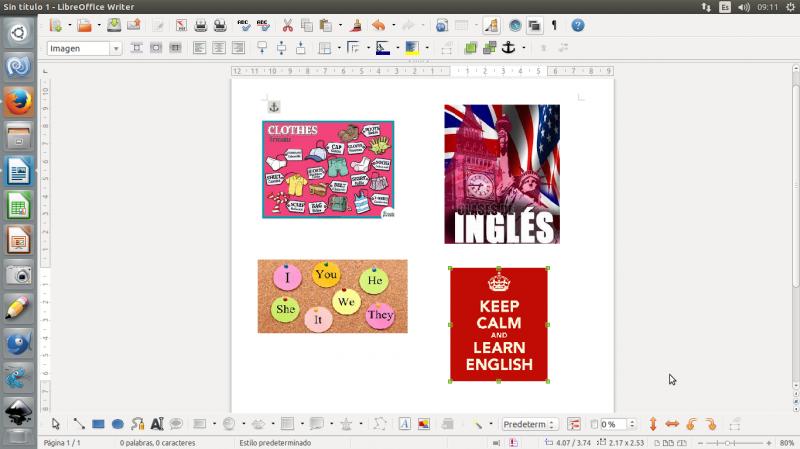Run the spelling and grammar check
Screen dimensions: 800x449
(x=243, y=25)
